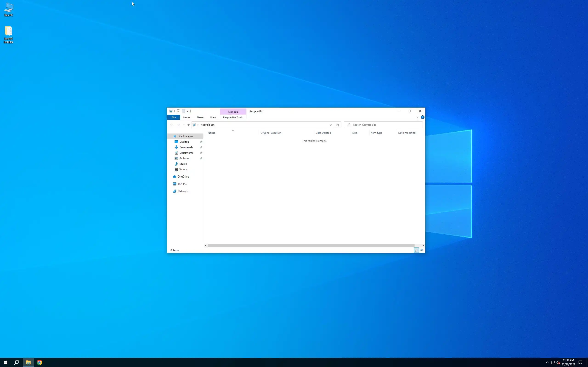This screenshot has height=367, width=588.
Task: Click the blue Help question mark icon
Action: point(423,117)
